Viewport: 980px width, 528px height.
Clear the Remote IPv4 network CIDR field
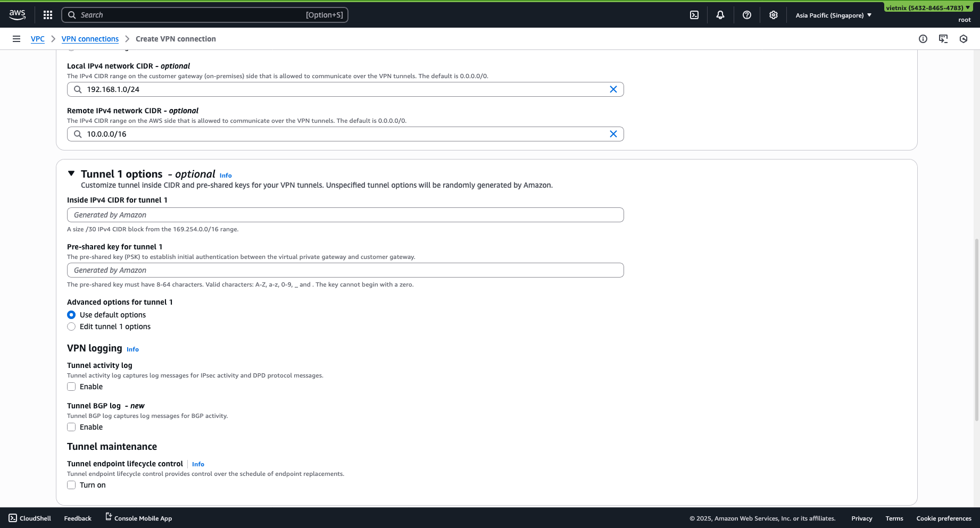pos(613,133)
